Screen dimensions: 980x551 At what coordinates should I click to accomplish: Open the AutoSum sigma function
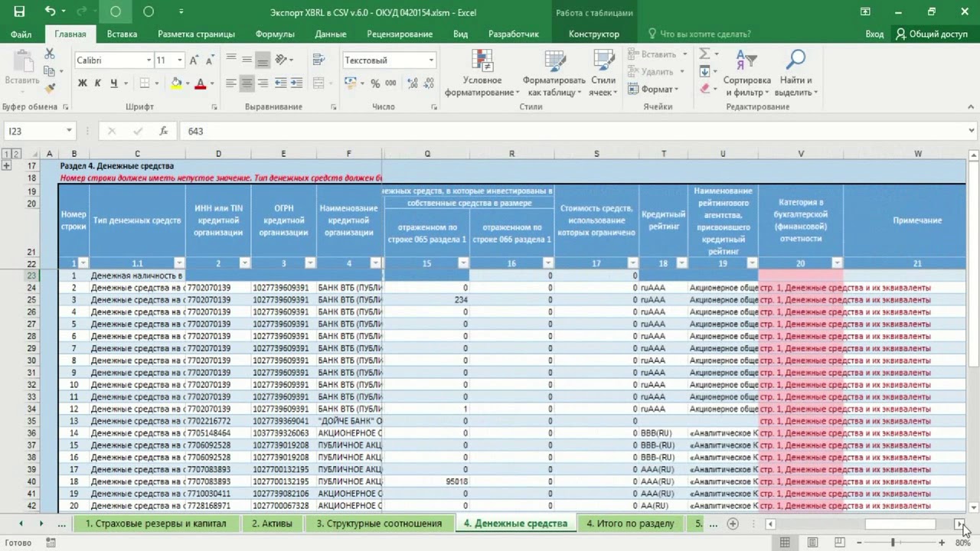(x=705, y=54)
